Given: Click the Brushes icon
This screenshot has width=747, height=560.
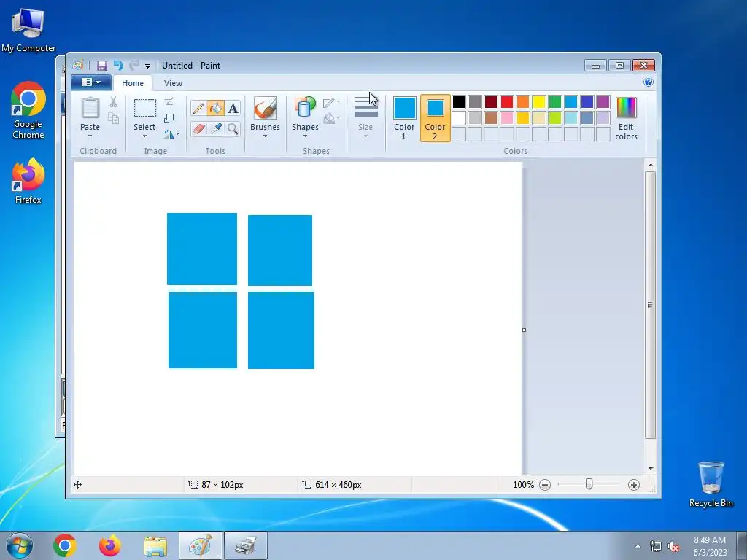Looking at the screenshot, I should coord(265,108).
